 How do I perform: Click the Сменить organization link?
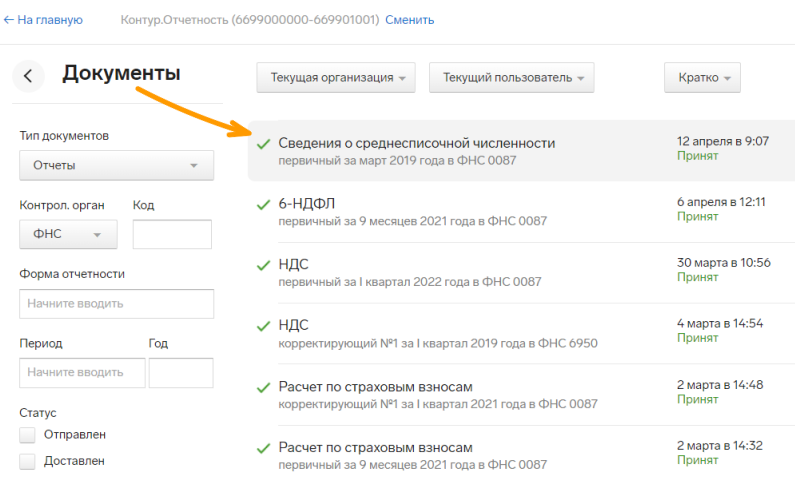pyautogui.click(x=409, y=20)
